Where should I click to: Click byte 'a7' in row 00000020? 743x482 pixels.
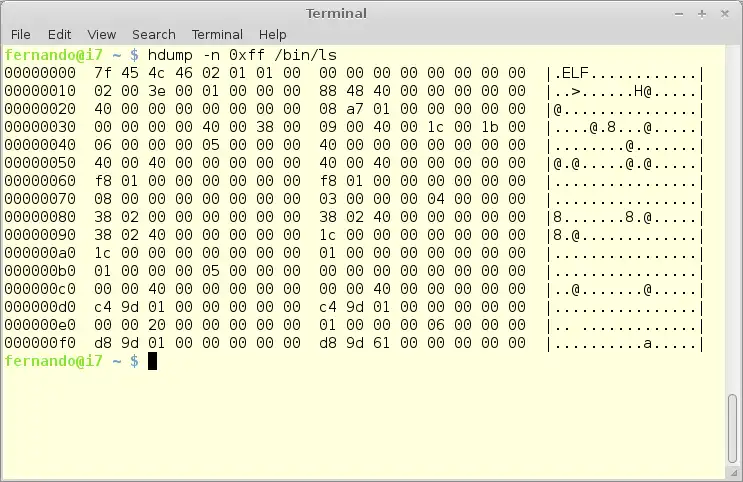coord(354,109)
